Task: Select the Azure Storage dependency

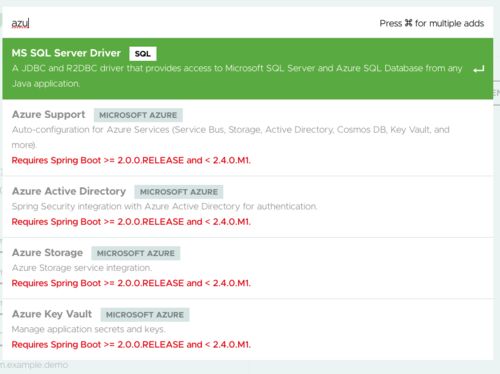Action: click(x=248, y=268)
